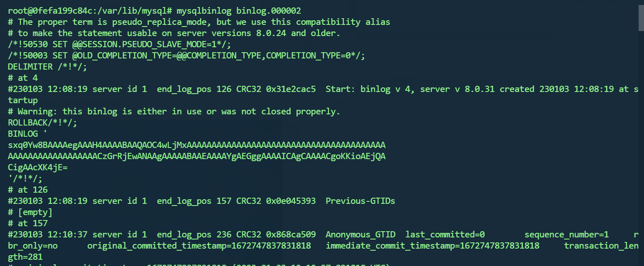
Task: Click the '# at 157' position marker
Action: point(28,223)
